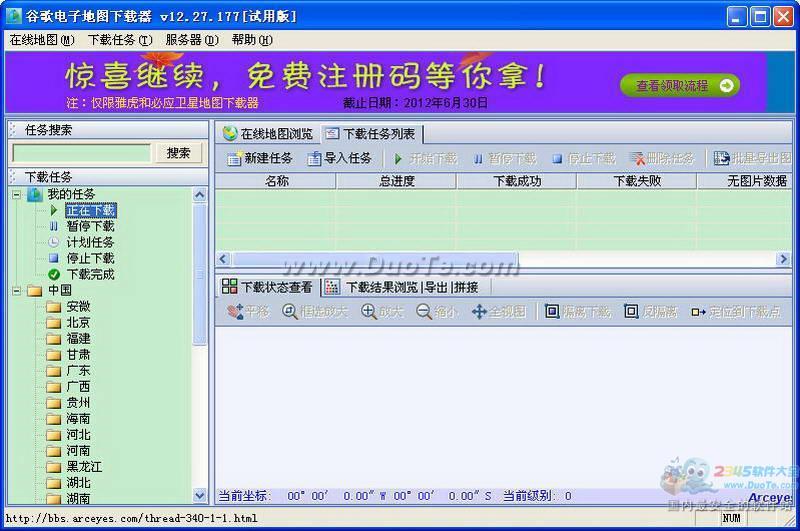Click the task list horizontal scrollbar thumb
800x531 pixels.
(x=375, y=259)
